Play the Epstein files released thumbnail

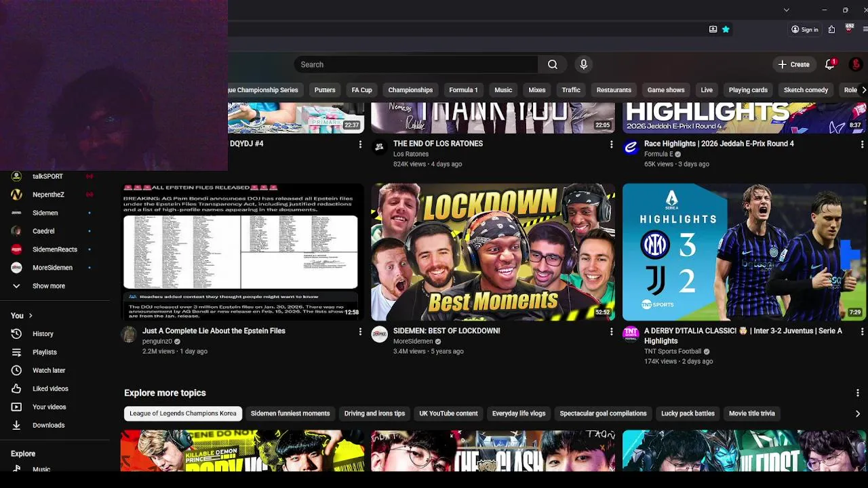pos(242,251)
